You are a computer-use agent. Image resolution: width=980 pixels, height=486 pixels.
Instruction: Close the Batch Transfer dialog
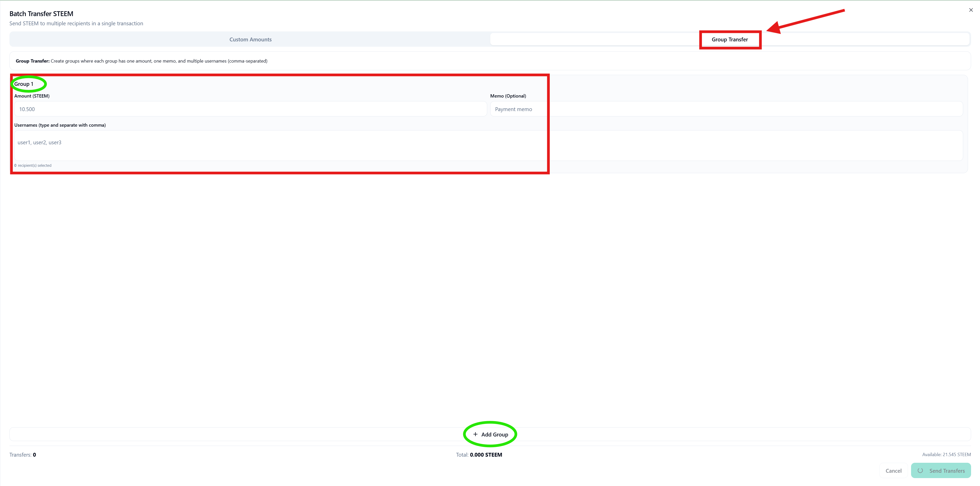point(971,10)
